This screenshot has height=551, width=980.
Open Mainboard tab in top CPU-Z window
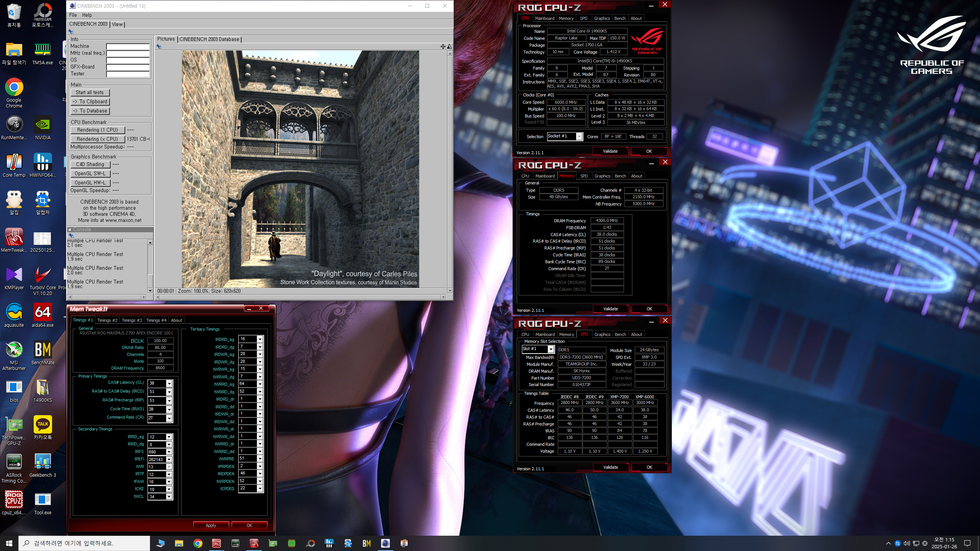pos(545,18)
